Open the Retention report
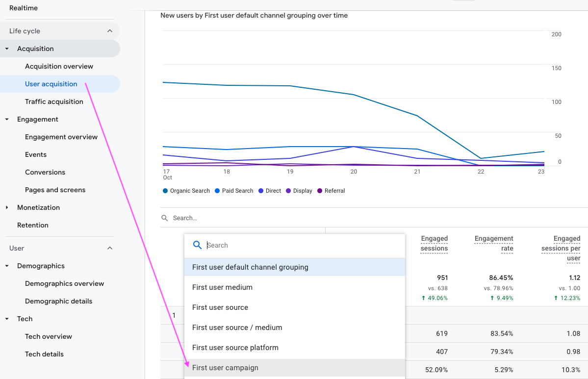This screenshot has width=588, height=379. (x=33, y=225)
